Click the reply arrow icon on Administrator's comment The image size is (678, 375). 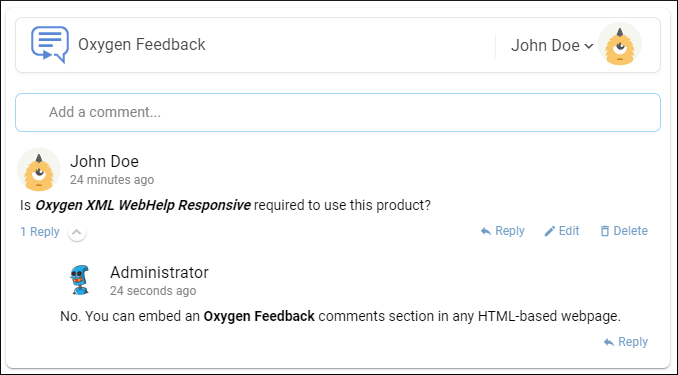point(609,342)
